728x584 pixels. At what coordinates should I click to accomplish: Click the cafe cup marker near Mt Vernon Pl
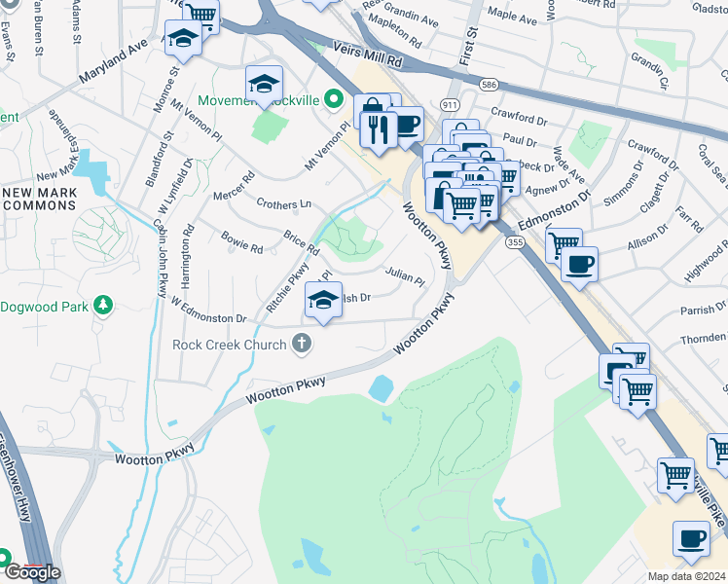point(407,127)
